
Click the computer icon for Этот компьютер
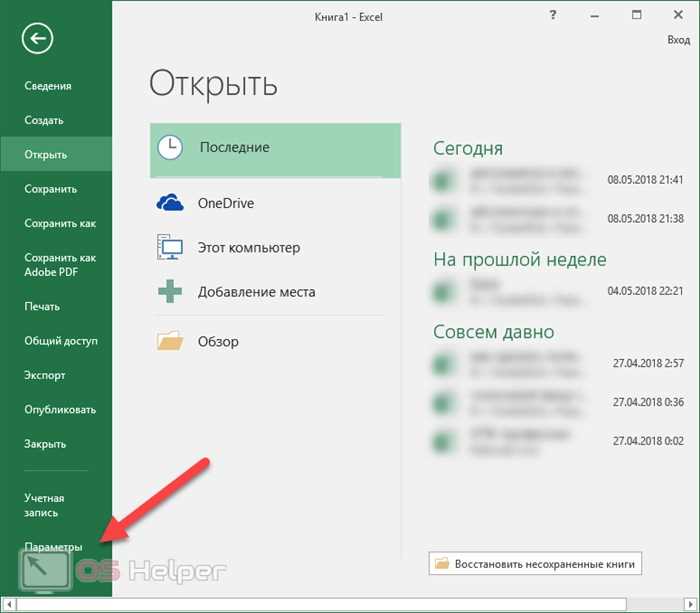[x=170, y=247]
